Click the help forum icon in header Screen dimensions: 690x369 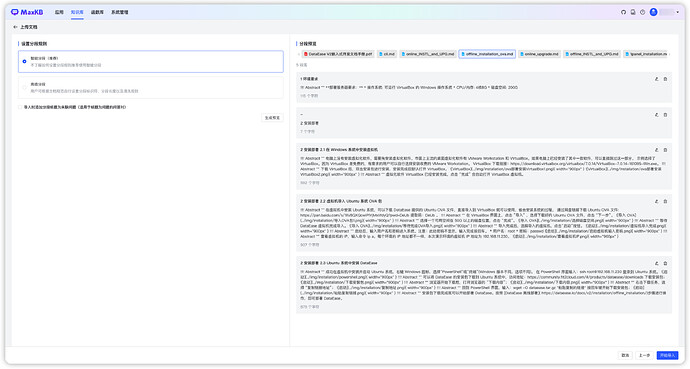pyautogui.click(x=642, y=12)
